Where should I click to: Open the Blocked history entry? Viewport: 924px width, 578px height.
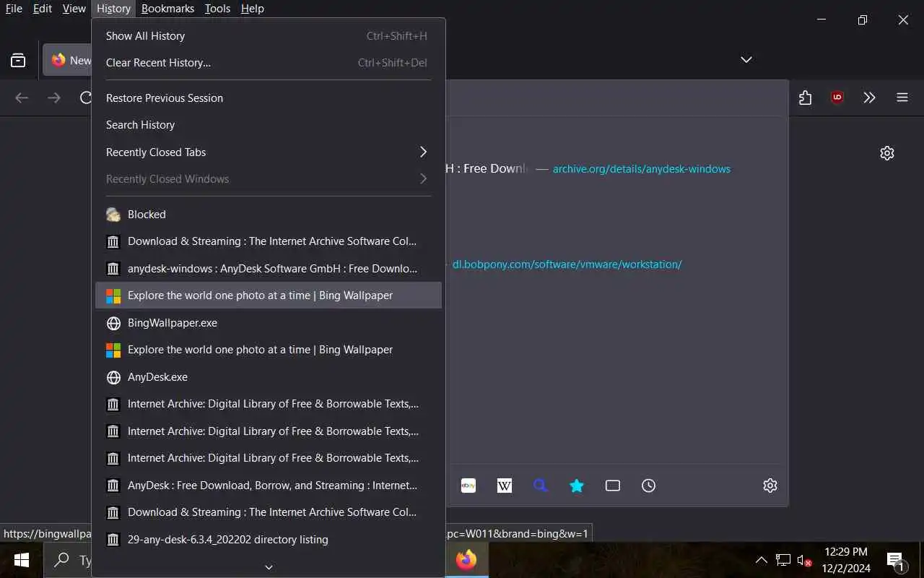coord(269,215)
